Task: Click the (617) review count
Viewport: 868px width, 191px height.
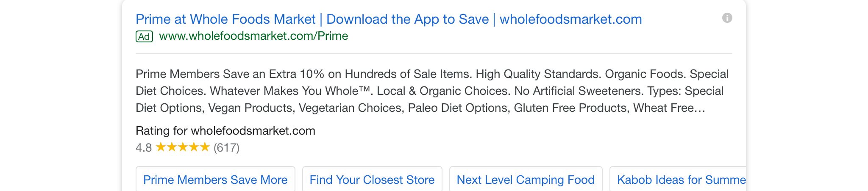Action: coord(226,147)
